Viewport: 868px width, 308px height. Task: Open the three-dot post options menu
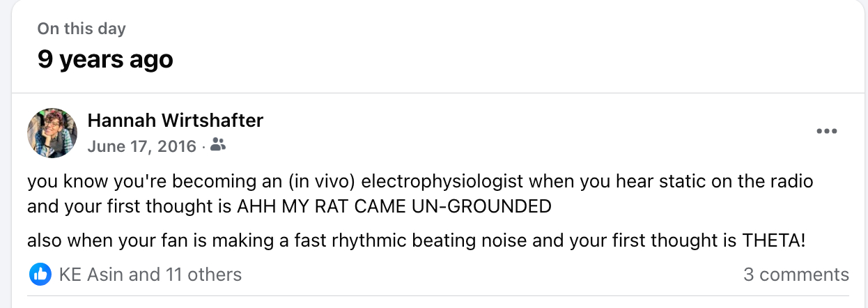tap(826, 131)
